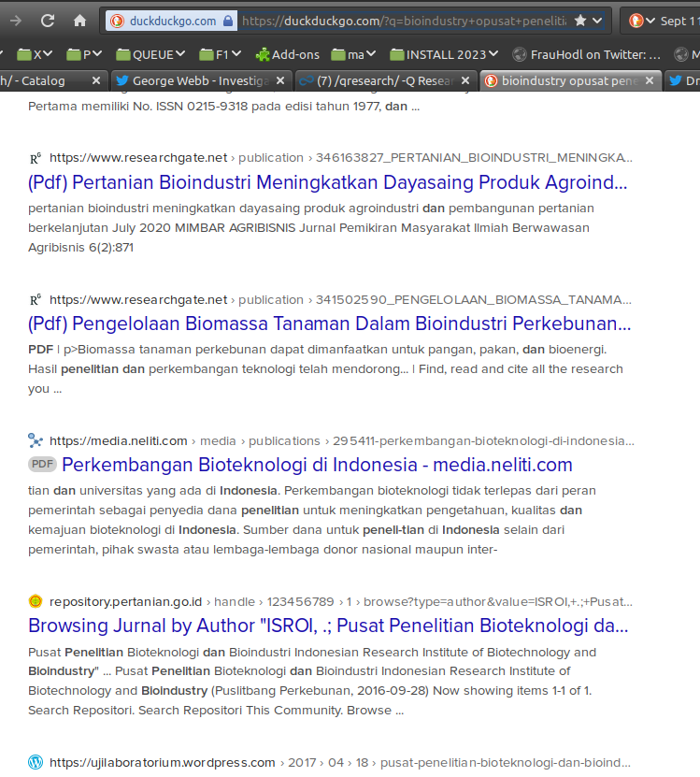700x777 pixels.
Task: Click the WordPress favicon icon
Action: (36, 762)
